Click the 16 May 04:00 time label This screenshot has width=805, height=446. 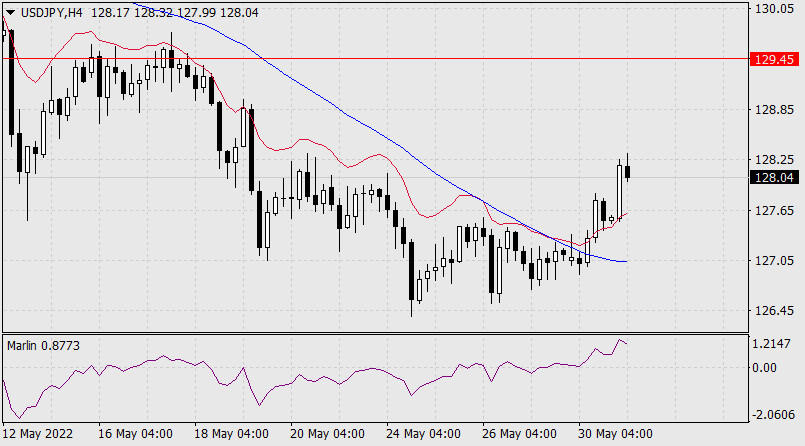pos(135,434)
